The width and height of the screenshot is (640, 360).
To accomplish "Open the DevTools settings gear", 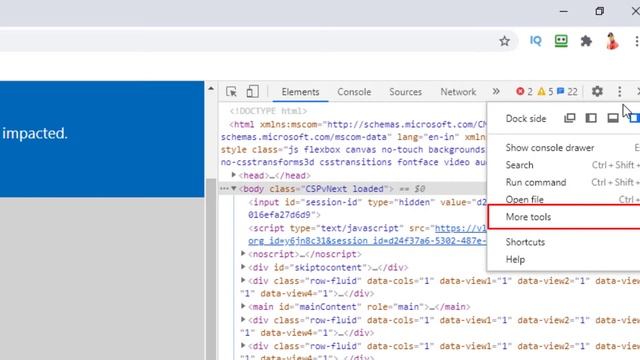I will [597, 91].
